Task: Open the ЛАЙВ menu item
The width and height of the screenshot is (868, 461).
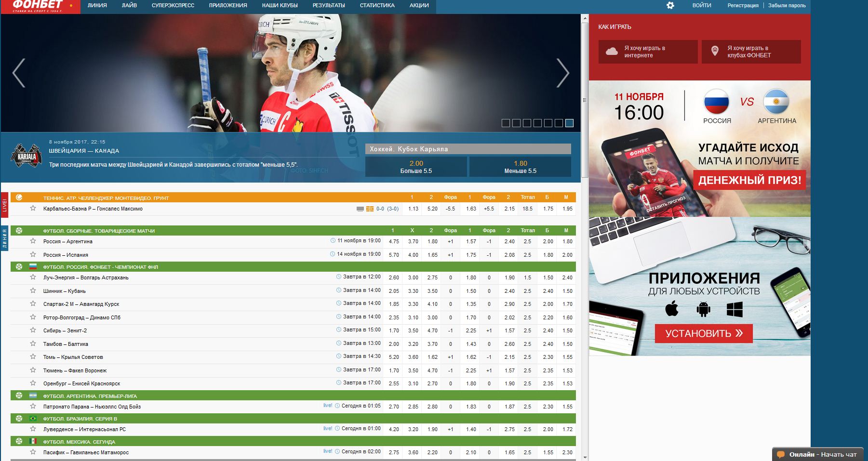Action: click(129, 6)
